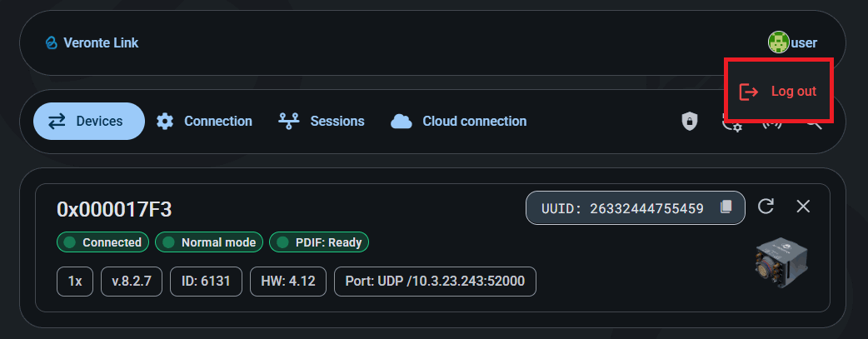This screenshot has width=868, height=339.
Task: Click the PDIF: Ready status badge
Action: (320, 242)
